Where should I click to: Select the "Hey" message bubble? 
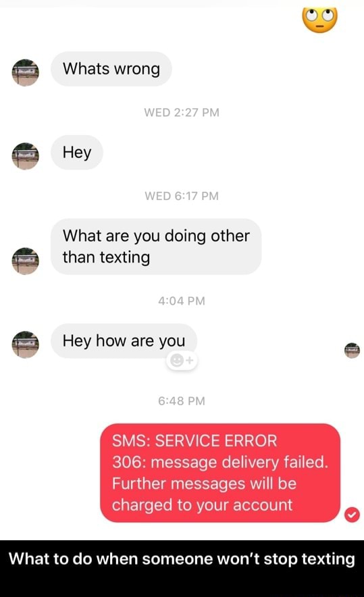click(77, 153)
